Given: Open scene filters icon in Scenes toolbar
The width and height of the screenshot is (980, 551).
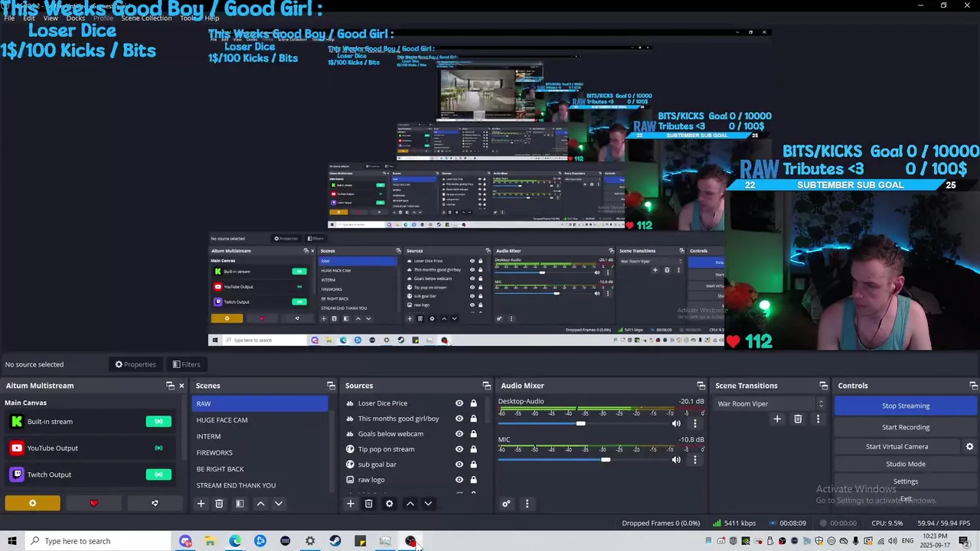Looking at the screenshot, I should (x=240, y=504).
